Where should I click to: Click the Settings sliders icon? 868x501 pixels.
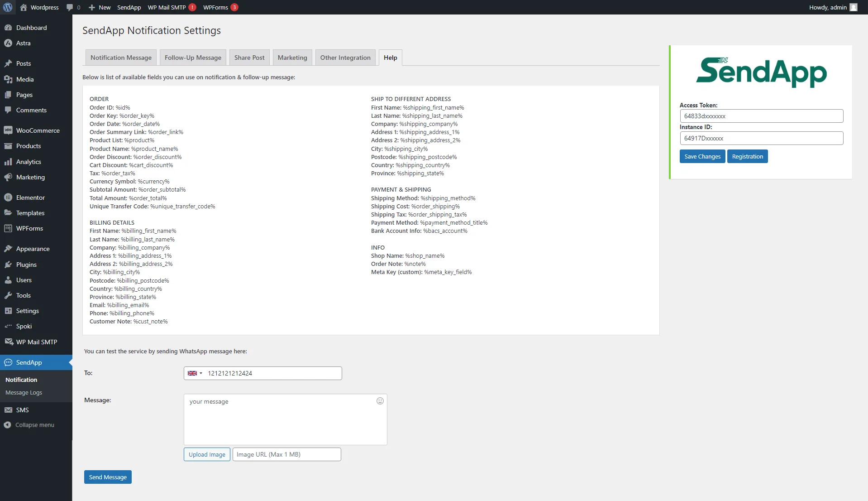tap(8, 311)
